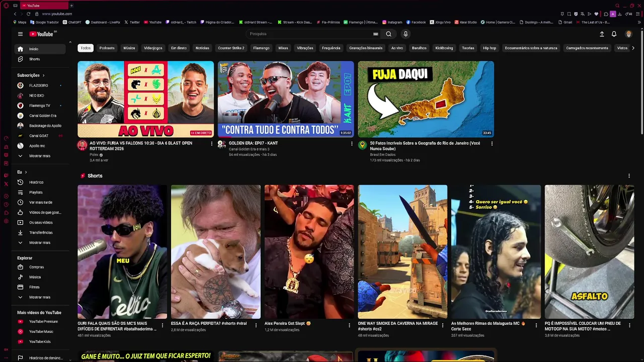Select the Hip-hop filter chip
The image size is (644, 362).
(x=490, y=48)
